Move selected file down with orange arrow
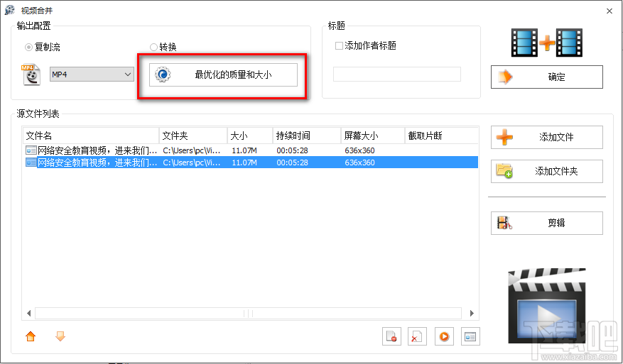The height and width of the screenshot is (364, 623). pos(60,336)
